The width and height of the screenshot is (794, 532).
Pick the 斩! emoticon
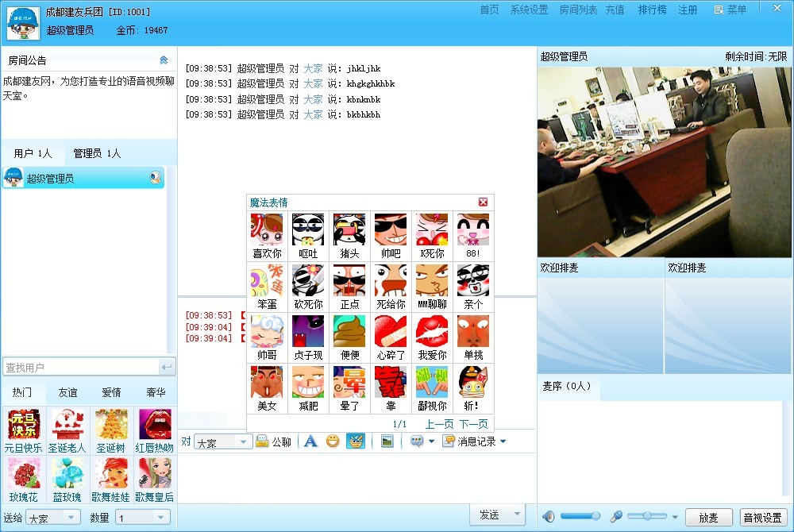point(473,388)
